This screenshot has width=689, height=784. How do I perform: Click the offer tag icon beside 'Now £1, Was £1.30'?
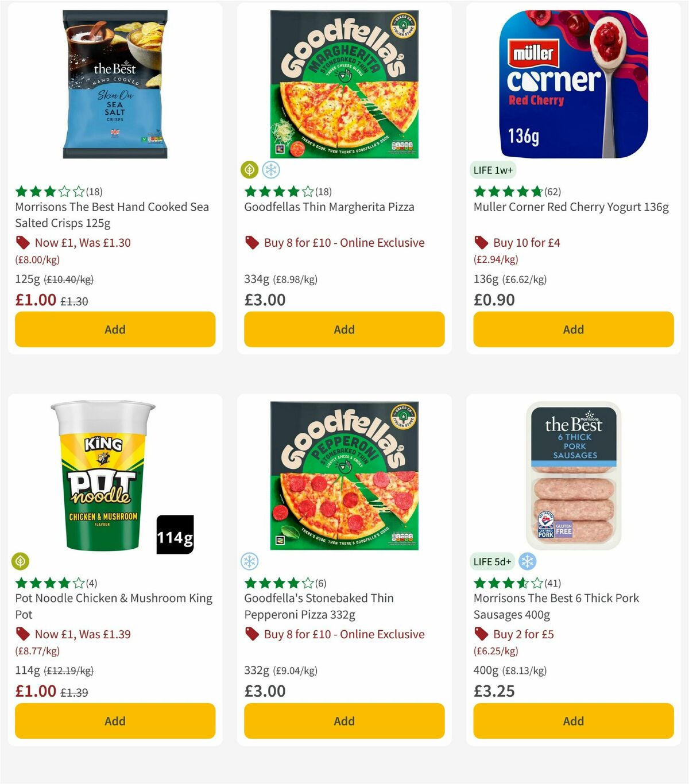pyautogui.click(x=22, y=243)
